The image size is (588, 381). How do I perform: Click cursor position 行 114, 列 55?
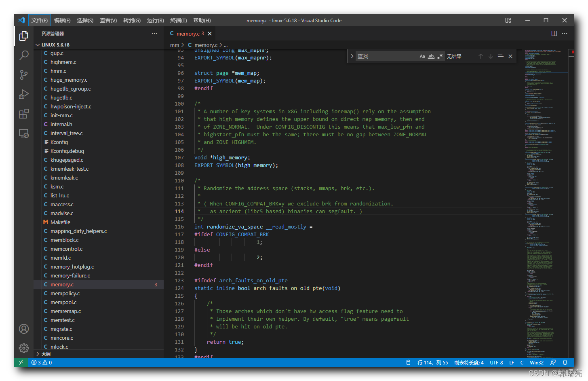click(x=432, y=362)
